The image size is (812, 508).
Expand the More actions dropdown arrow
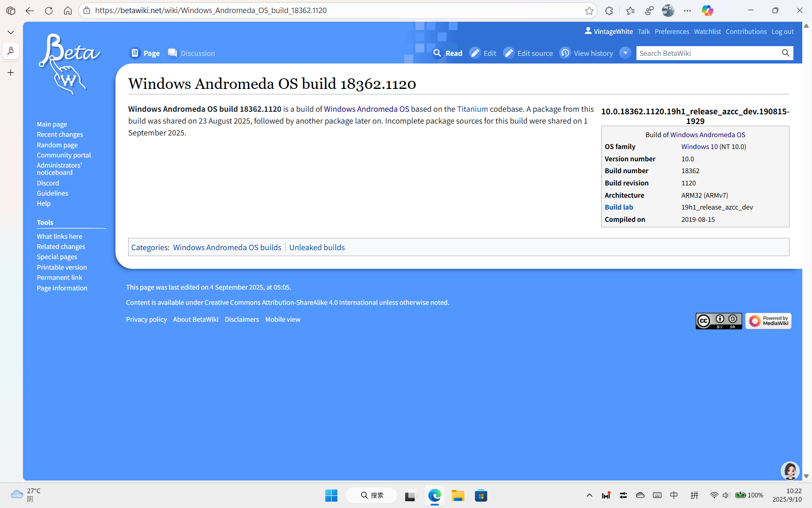tap(625, 53)
